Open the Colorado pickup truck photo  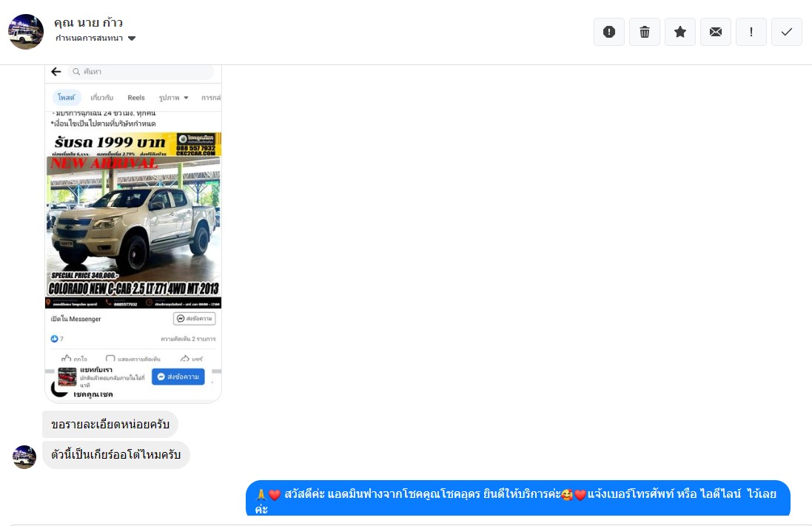click(x=133, y=220)
